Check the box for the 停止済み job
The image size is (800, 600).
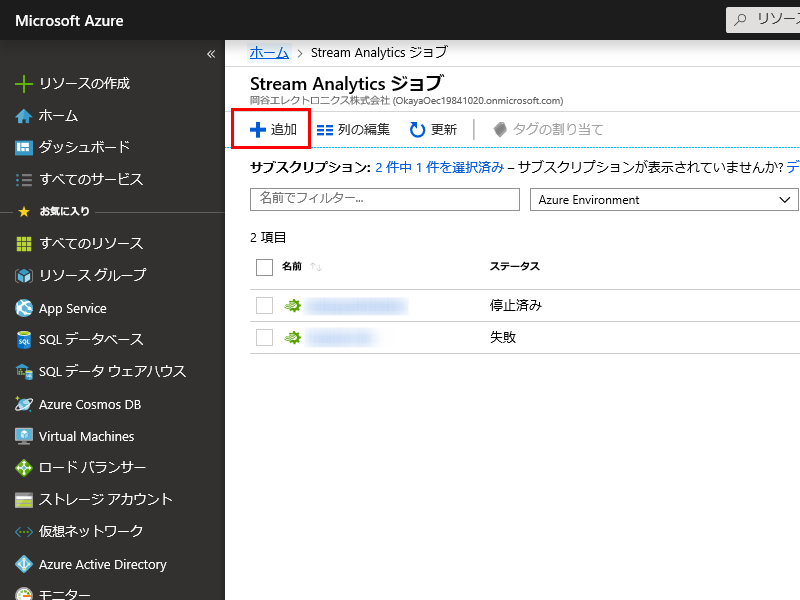pyautogui.click(x=265, y=305)
